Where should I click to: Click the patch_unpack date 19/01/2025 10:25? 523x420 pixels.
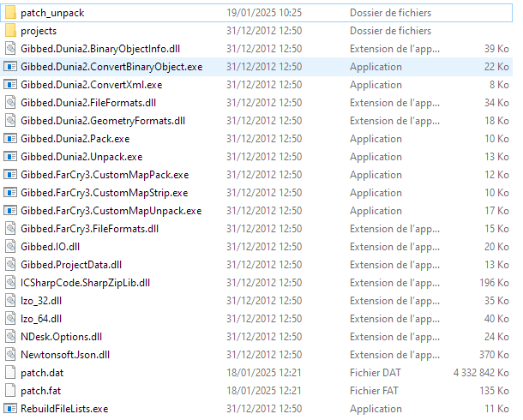click(264, 13)
